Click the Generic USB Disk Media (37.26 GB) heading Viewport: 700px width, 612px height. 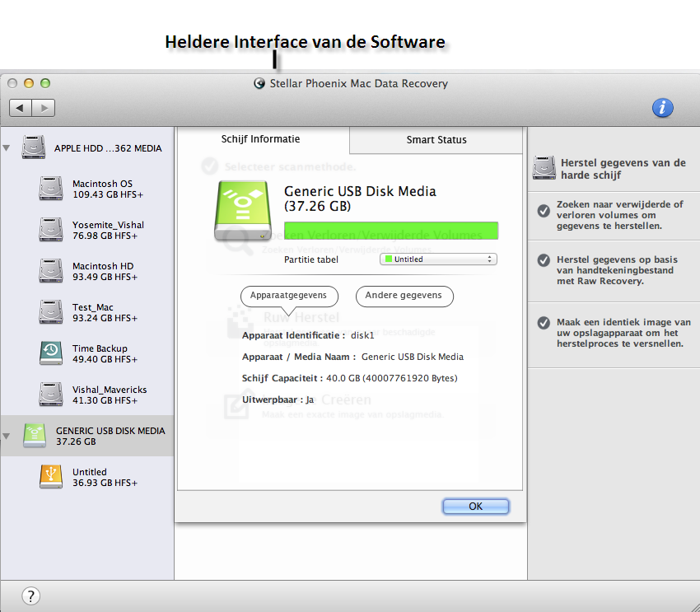(x=360, y=199)
